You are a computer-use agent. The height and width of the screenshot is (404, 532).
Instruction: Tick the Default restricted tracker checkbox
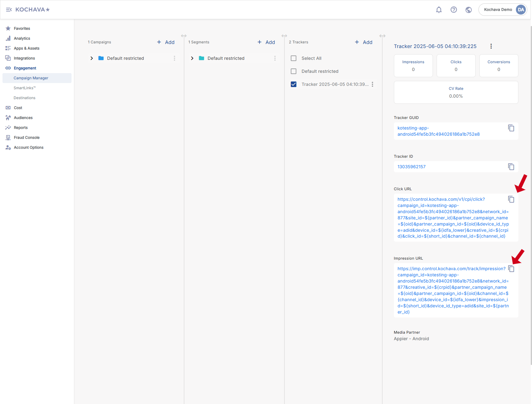pyautogui.click(x=294, y=71)
